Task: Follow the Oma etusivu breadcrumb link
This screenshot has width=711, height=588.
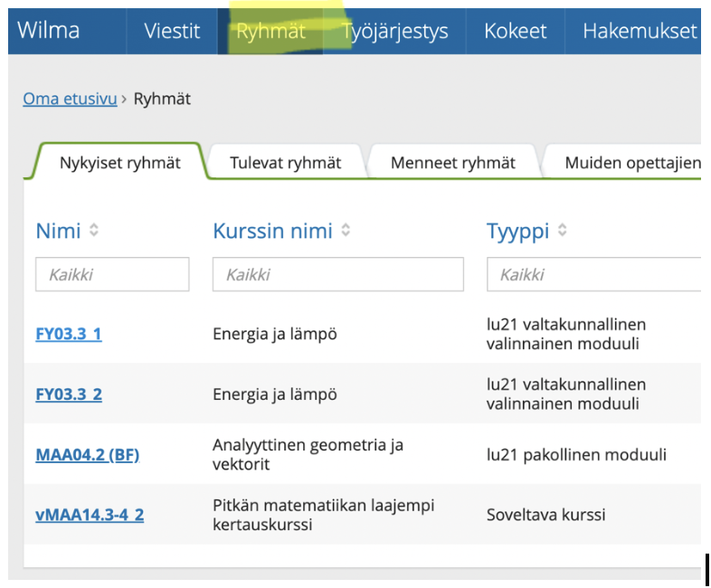Action: (70, 99)
